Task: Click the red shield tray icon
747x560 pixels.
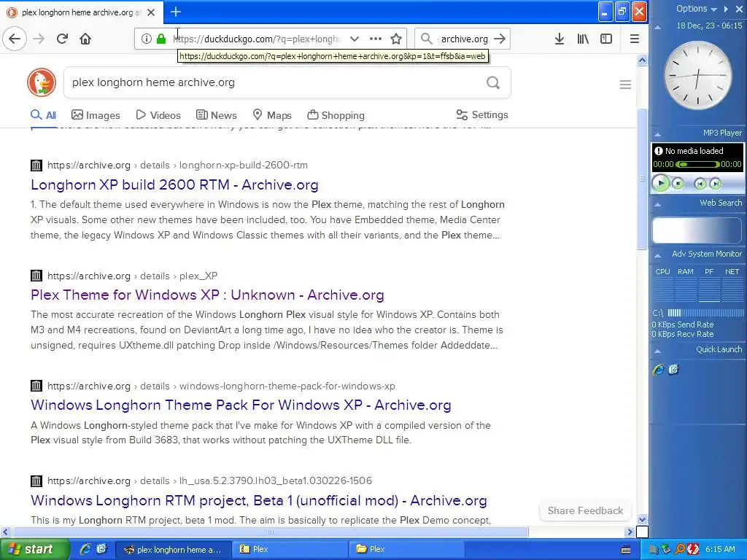Action: click(x=693, y=550)
